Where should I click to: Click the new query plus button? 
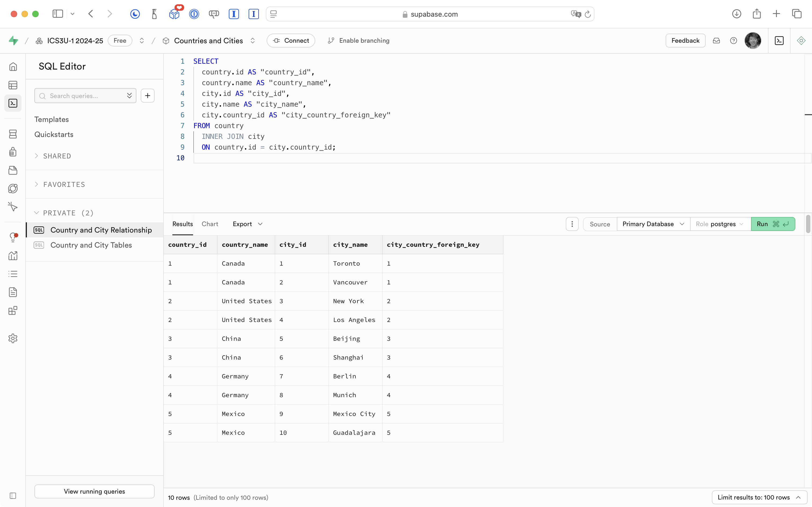(x=147, y=96)
